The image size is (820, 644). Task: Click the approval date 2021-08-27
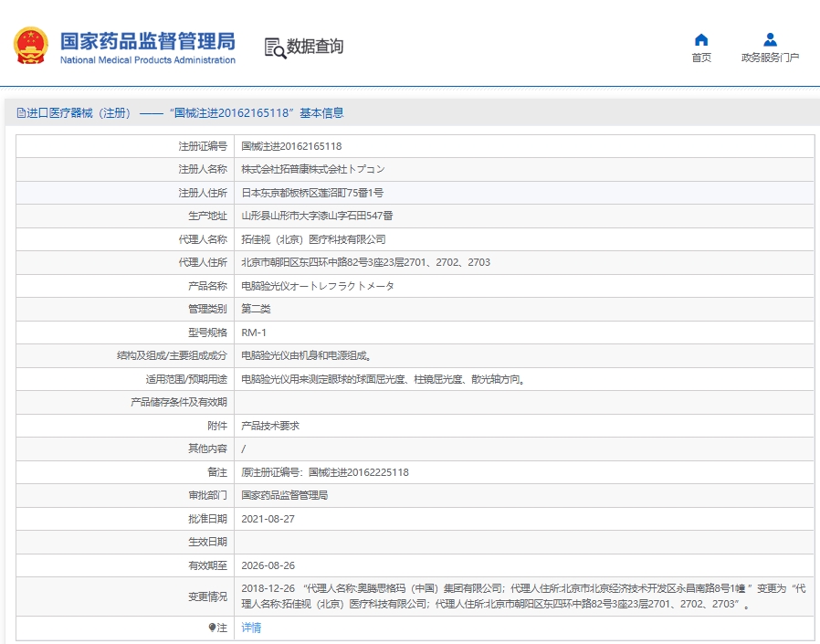point(268,519)
